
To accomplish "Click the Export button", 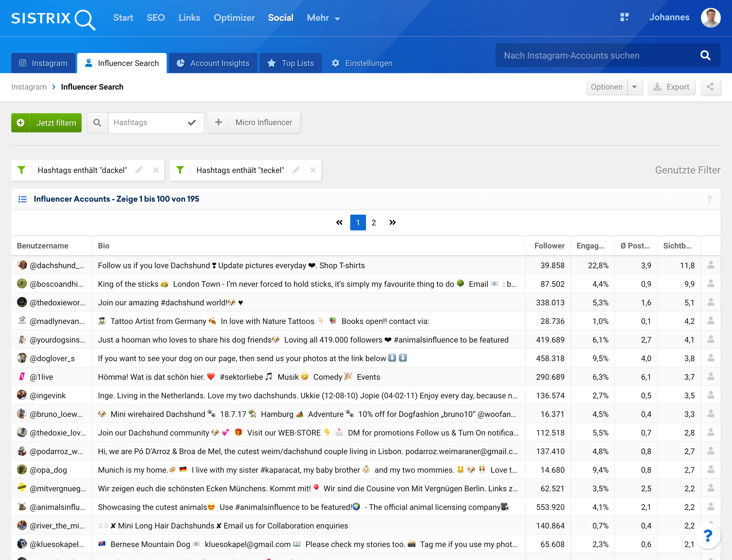I will tap(671, 87).
